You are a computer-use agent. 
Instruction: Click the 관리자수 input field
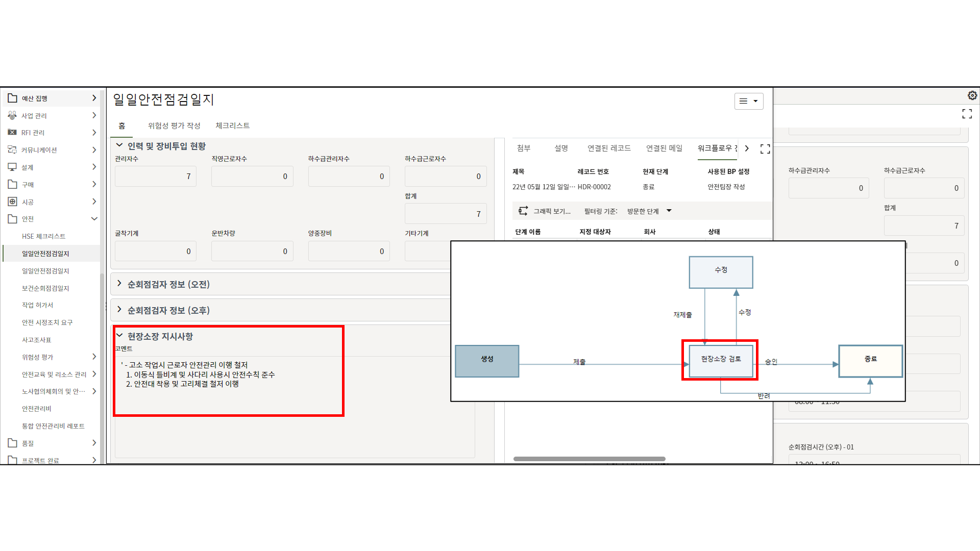155,177
